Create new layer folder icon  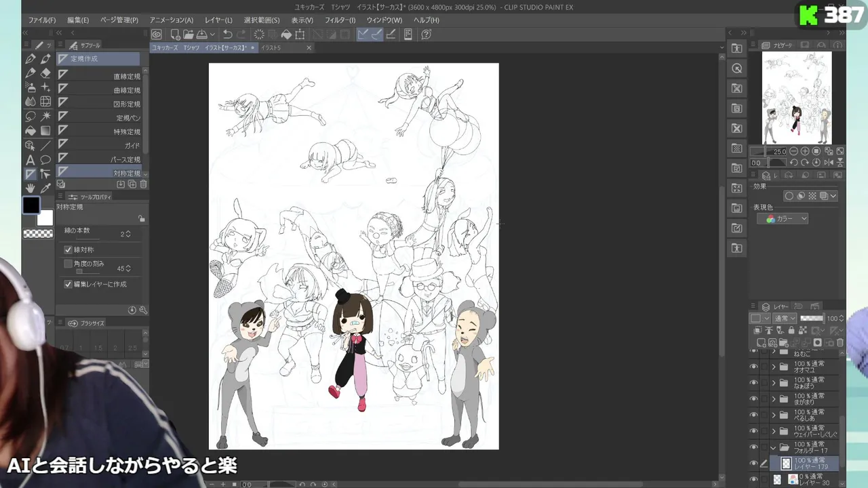pyautogui.click(x=783, y=343)
